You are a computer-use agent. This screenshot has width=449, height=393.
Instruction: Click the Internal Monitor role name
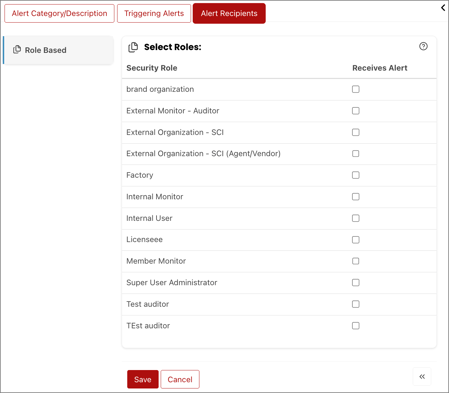click(x=155, y=197)
